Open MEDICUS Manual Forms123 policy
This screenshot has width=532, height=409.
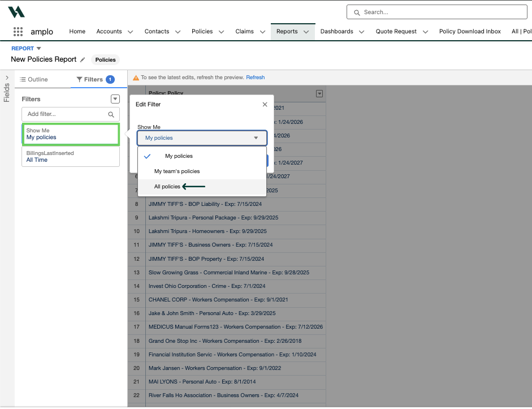[x=235, y=327]
